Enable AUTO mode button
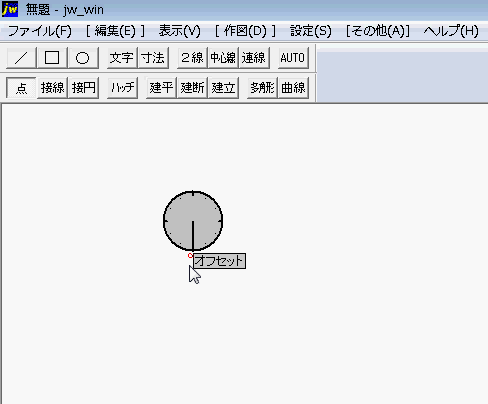Screen dimensions: 488x404 tap(293, 58)
